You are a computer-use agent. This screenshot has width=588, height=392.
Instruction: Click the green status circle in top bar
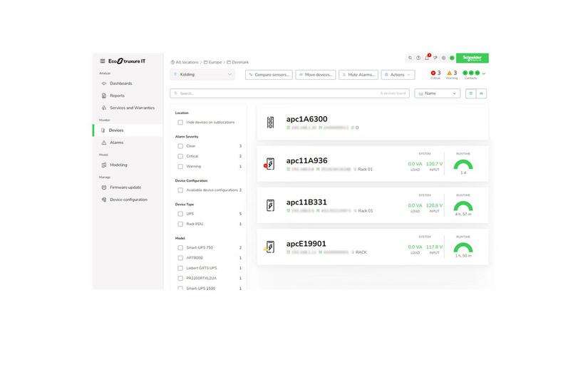(x=452, y=58)
